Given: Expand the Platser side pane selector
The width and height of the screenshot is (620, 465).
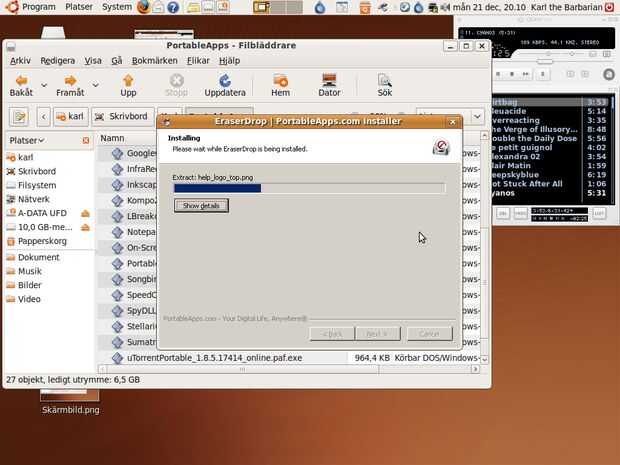Looking at the screenshot, I should point(27,140).
